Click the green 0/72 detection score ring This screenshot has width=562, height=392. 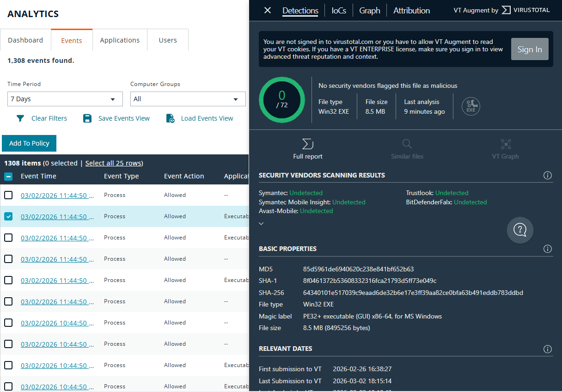[282, 100]
